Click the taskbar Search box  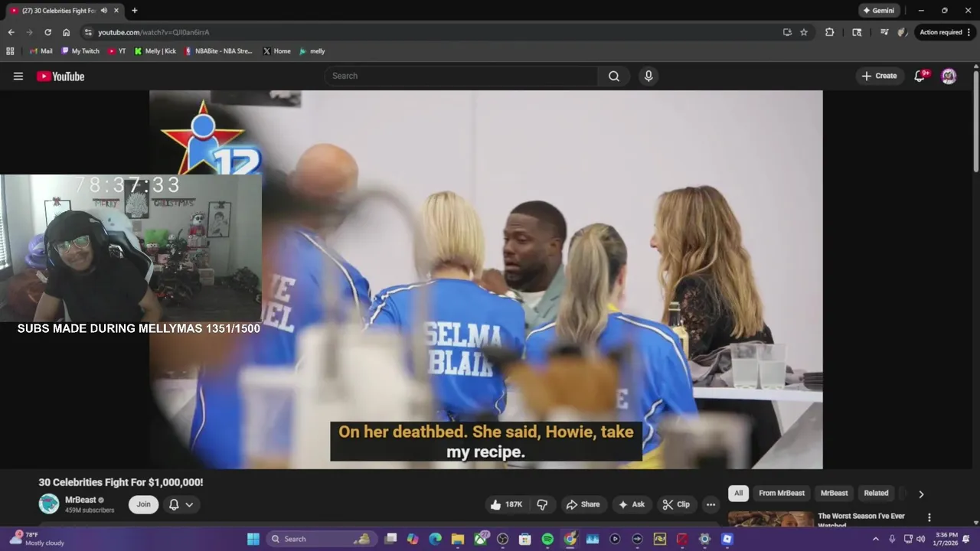[x=321, y=539]
